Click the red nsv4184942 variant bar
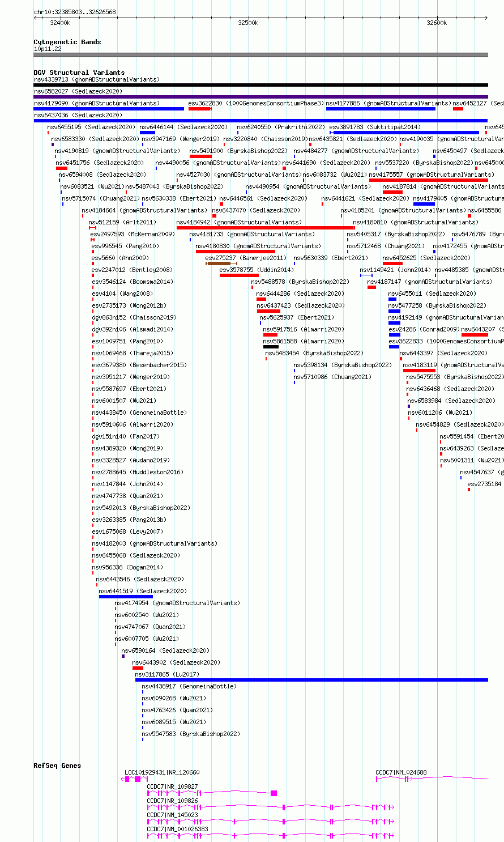This screenshot has height=842, width=504. click(x=266, y=228)
